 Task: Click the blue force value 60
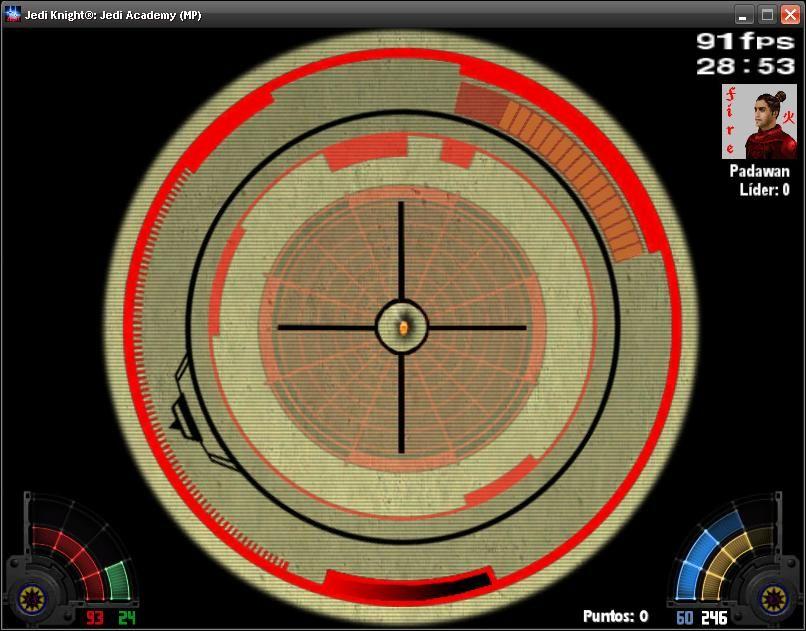pos(684,618)
